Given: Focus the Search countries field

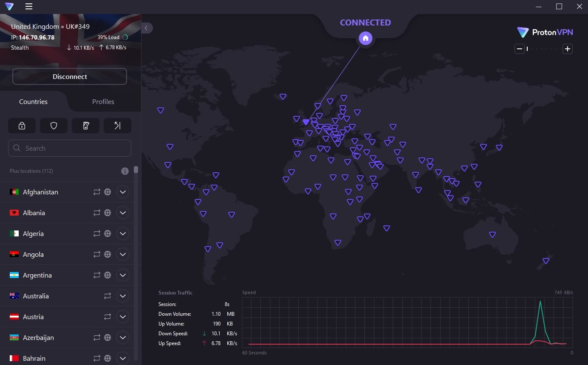Looking at the screenshot, I should click(x=70, y=148).
